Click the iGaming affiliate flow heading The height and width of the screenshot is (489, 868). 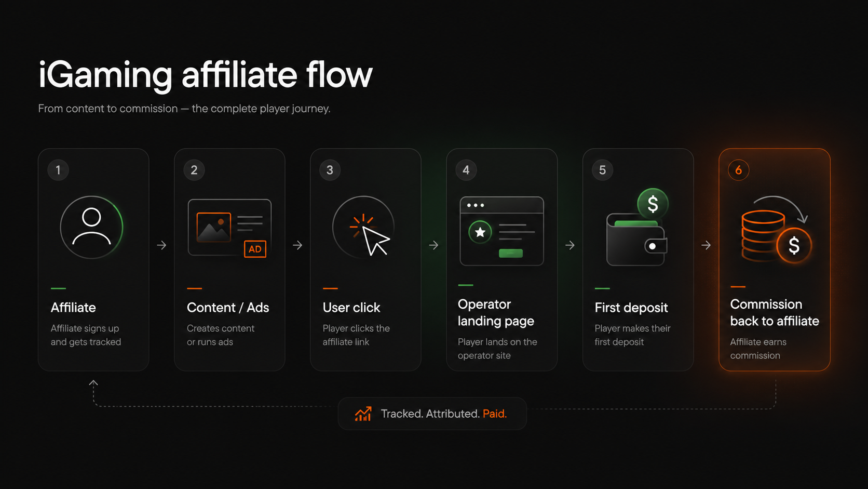206,74
